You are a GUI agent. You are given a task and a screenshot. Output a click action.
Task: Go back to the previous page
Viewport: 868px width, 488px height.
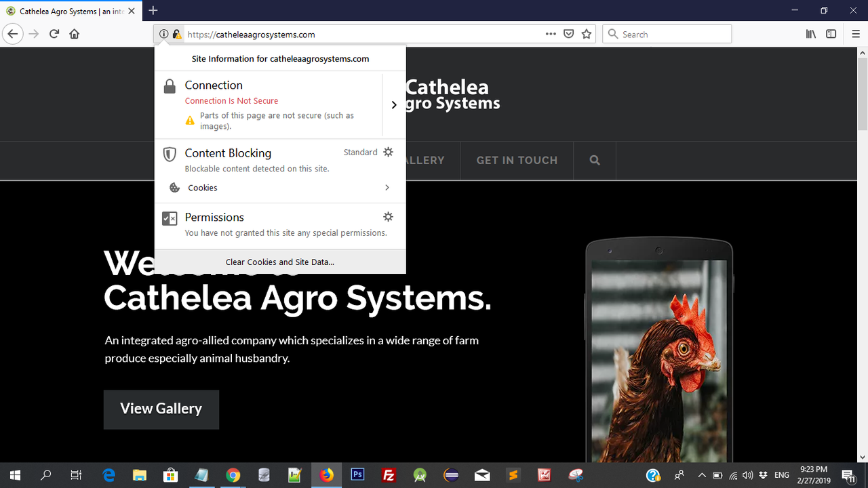tap(12, 34)
